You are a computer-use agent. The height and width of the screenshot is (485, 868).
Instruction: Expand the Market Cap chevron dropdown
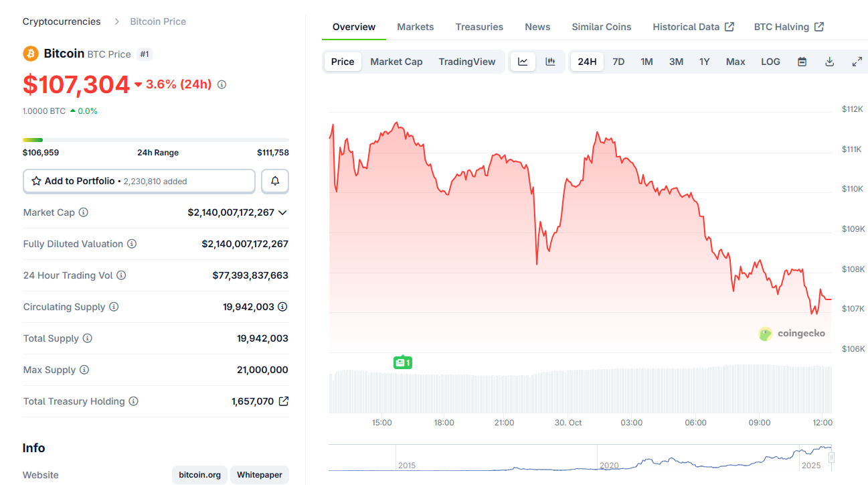pos(282,212)
